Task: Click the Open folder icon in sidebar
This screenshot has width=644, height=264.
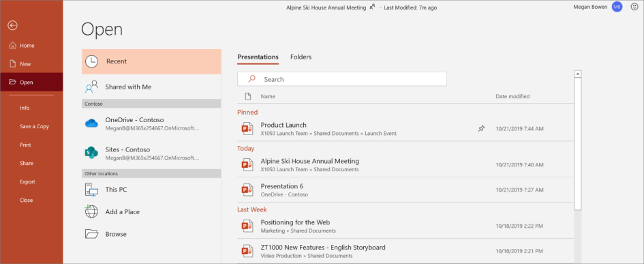Action: (x=12, y=83)
